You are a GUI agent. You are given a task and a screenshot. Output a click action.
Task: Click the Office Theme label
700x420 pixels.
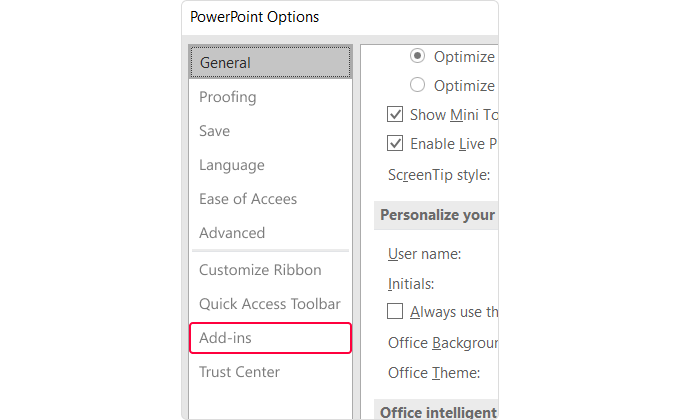[x=434, y=373]
